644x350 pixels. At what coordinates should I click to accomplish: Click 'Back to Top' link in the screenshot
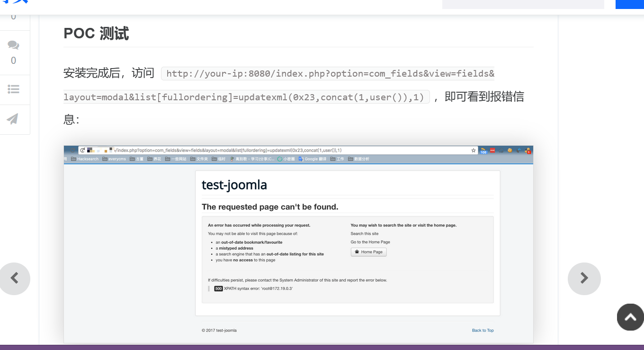[483, 331]
